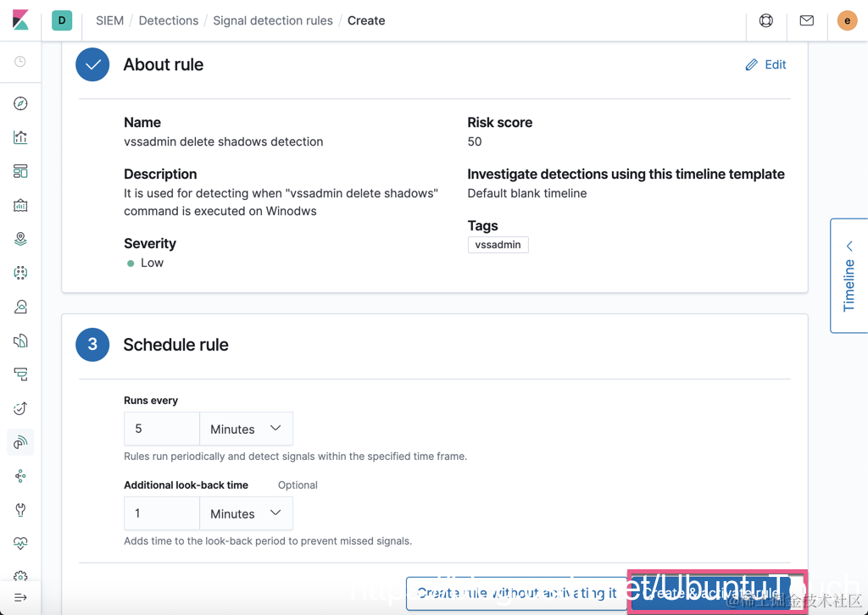The width and height of the screenshot is (868, 615).
Task: Open Management gear icon
Action: point(20,577)
